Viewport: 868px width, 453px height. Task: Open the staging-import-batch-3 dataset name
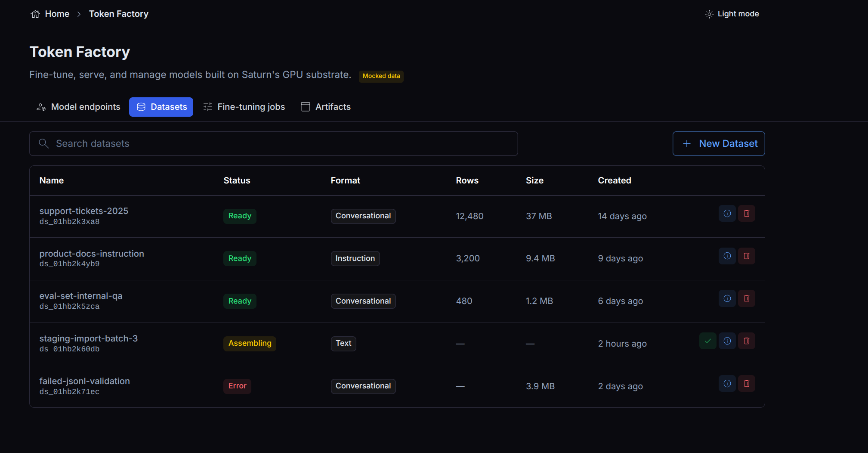[89, 338]
